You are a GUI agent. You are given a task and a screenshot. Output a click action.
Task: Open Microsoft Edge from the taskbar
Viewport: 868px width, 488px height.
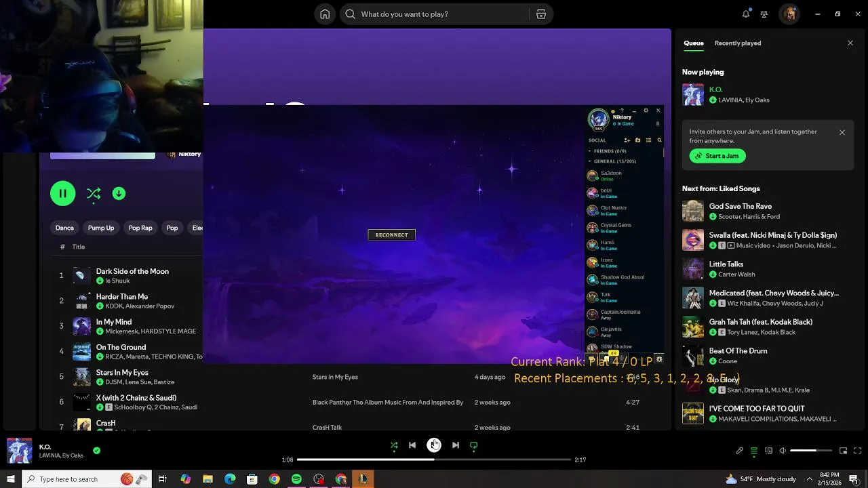click(230, 479)
